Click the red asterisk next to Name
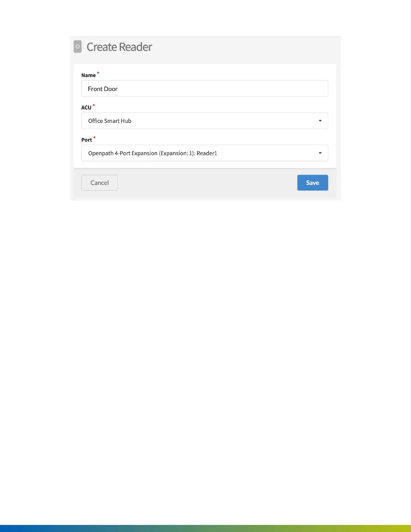Screen dimensions: 411x532 (98, 73)
